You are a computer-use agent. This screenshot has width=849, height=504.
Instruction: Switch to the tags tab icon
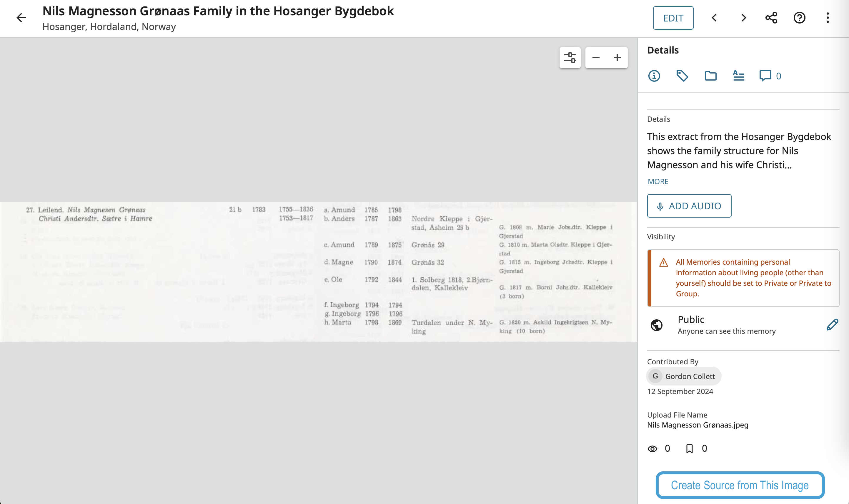[x=682, y=76]
